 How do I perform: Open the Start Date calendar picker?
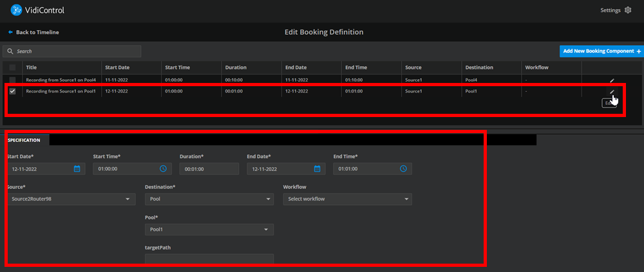(x=77, y=168)
